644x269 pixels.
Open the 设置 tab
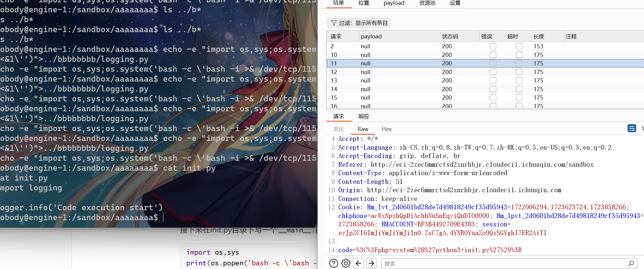point(455,3)
